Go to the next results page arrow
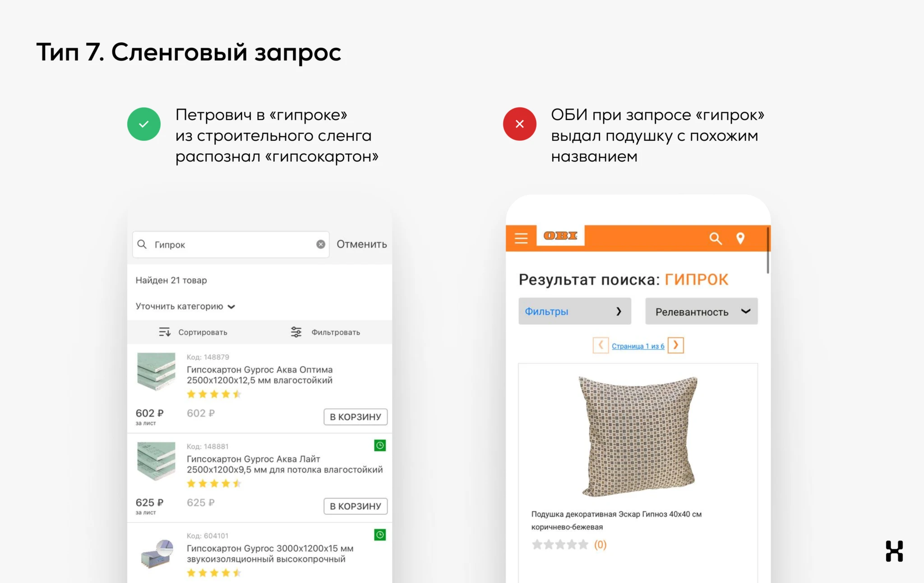Viewport: 924px width, 583px height. (x=676, y=345)
